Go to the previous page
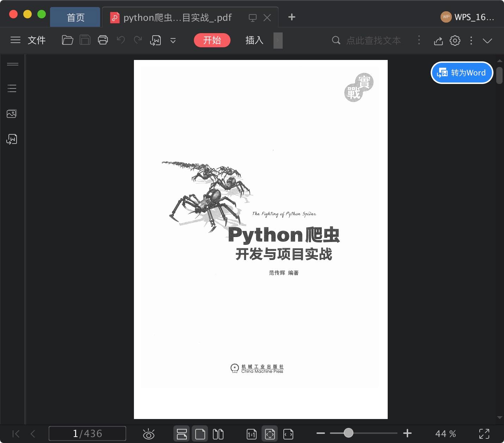Image resolution: width=504 pixels, height=443 pixels. point(33,433)
